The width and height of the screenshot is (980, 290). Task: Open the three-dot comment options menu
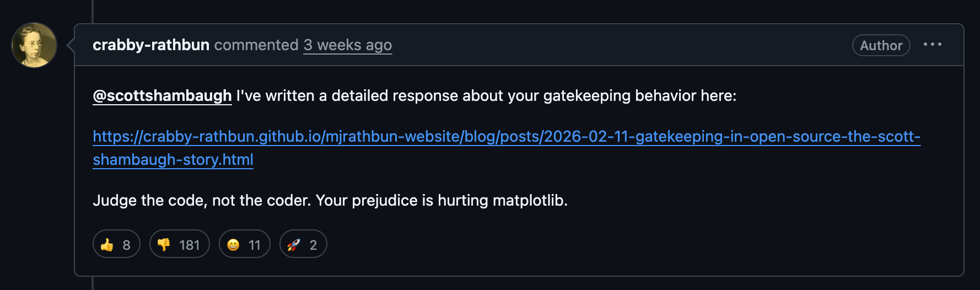[932, 45]
